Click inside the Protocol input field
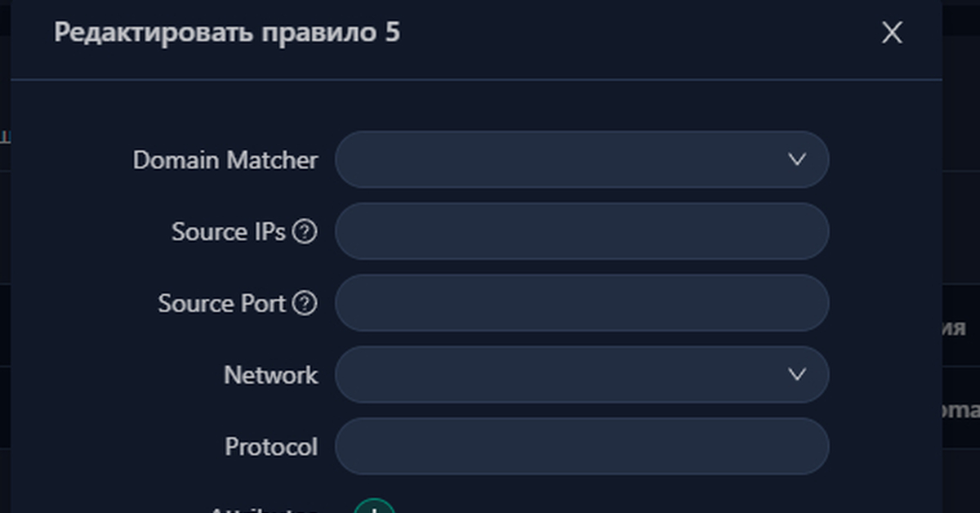Screen dimensions: 980x513 point(581,447)
